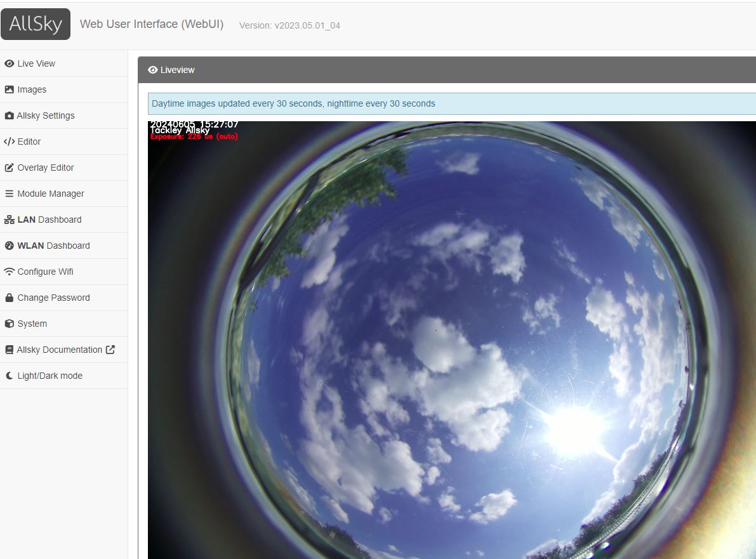This screenshot has width=756, height=559.
Task: Click the external-link icon after Allsky Documentation
Action: coord(110,350)
